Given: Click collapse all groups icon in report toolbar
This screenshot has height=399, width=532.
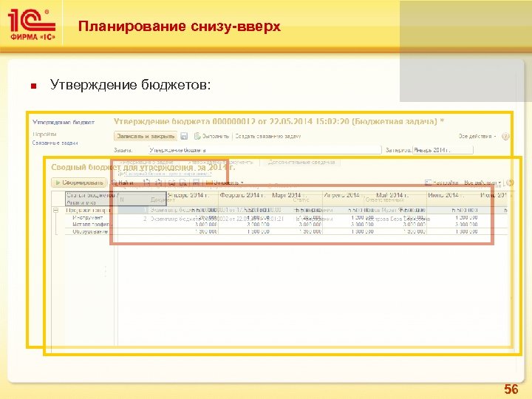Looking at the screenshot, I should [x=158, y=183].
